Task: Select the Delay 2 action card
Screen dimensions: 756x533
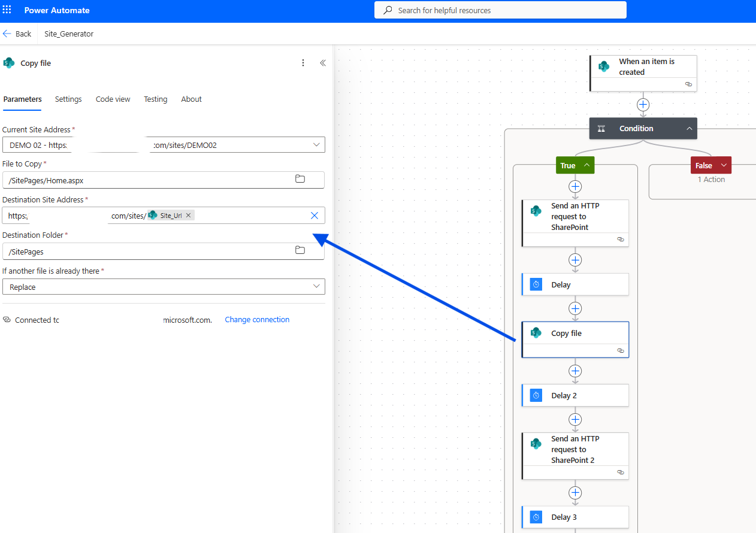Action: point(575,395)
